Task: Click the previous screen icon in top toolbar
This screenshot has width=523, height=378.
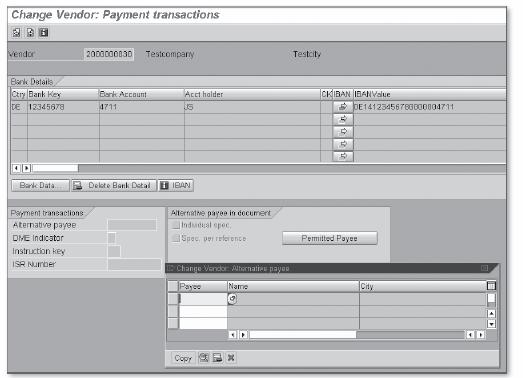Action: (x=16, y=32)
